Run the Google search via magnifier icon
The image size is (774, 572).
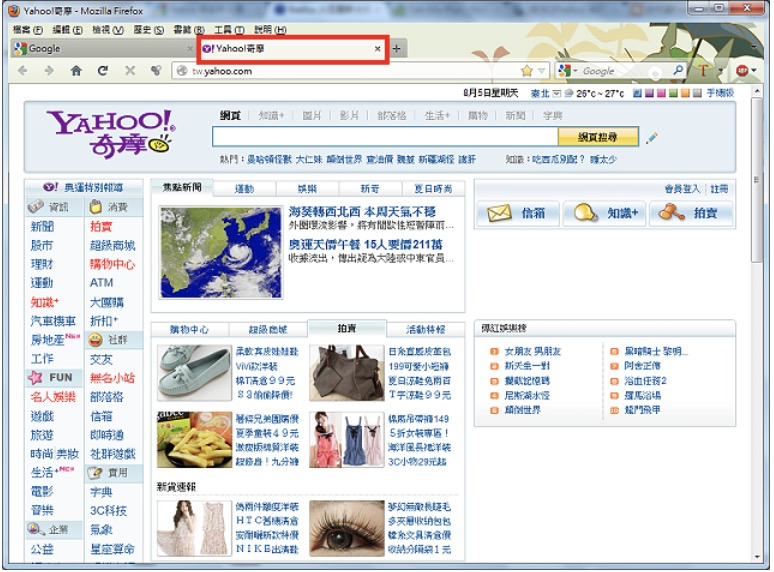[x=678, y=71]
